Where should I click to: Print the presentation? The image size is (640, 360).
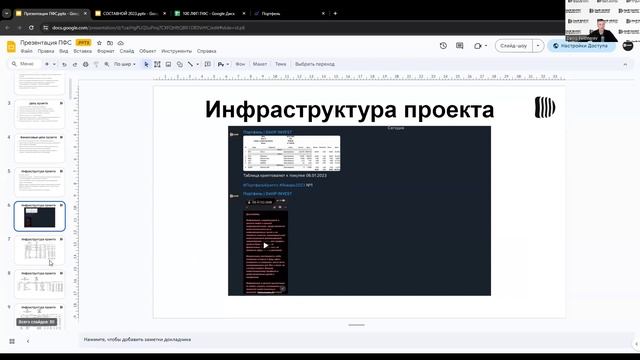point(85,64)
